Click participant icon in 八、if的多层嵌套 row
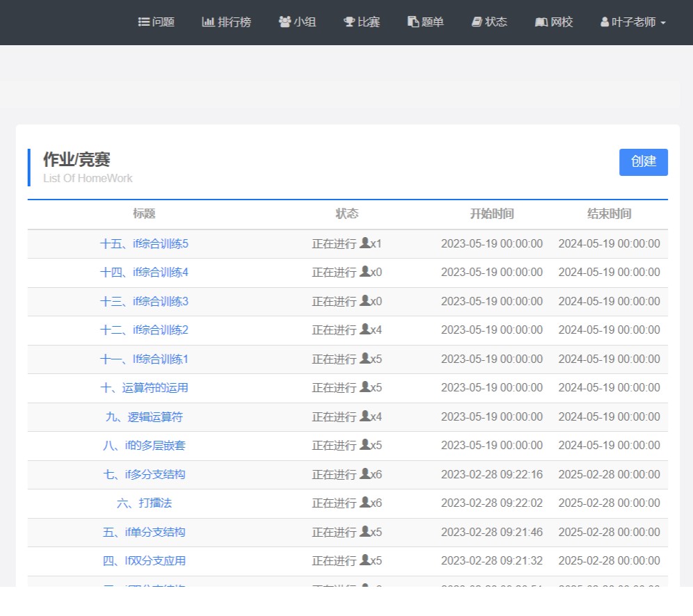693x616 pixels. (365, 444)
